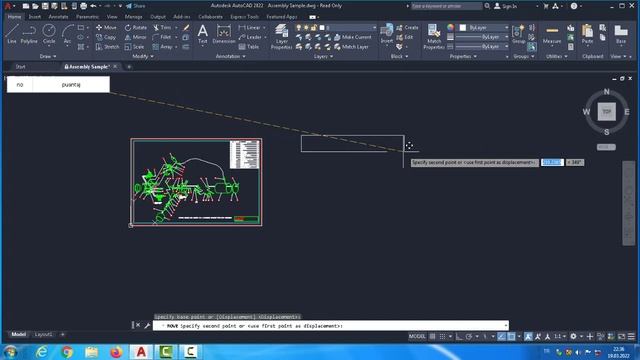640x360 pixels.
Task: Click Match Properties tool
Action: point(433,36)
